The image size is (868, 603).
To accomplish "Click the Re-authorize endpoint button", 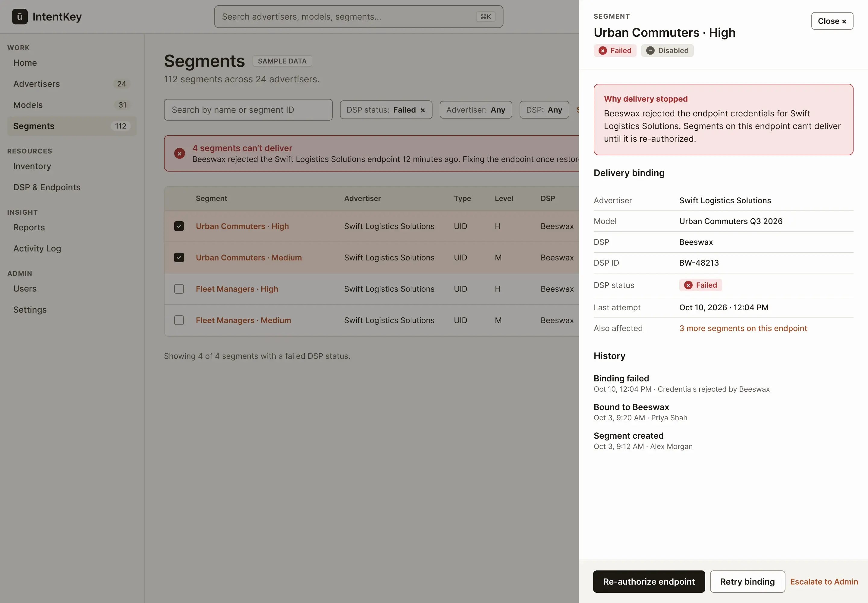I will point(649,582).
